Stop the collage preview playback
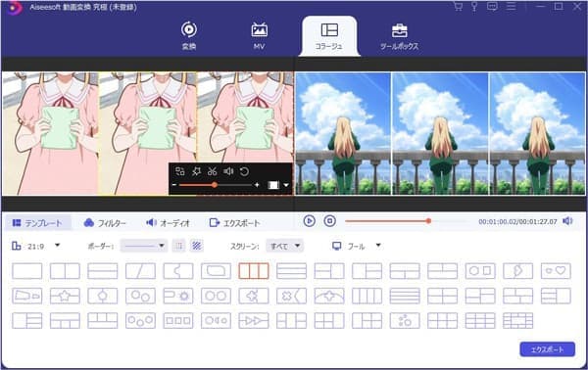Image resolution: width=588 pixels, height=370 pixels. tap(329, 221)
